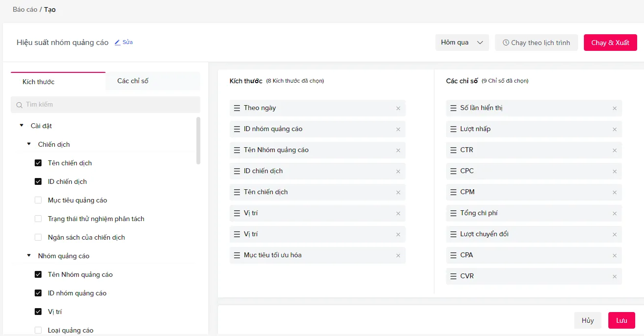Untick the ID nhóm quảng cáo checkbox
Image resolution: width=644 pixels, height=336 pixels.
coord(38,293)
